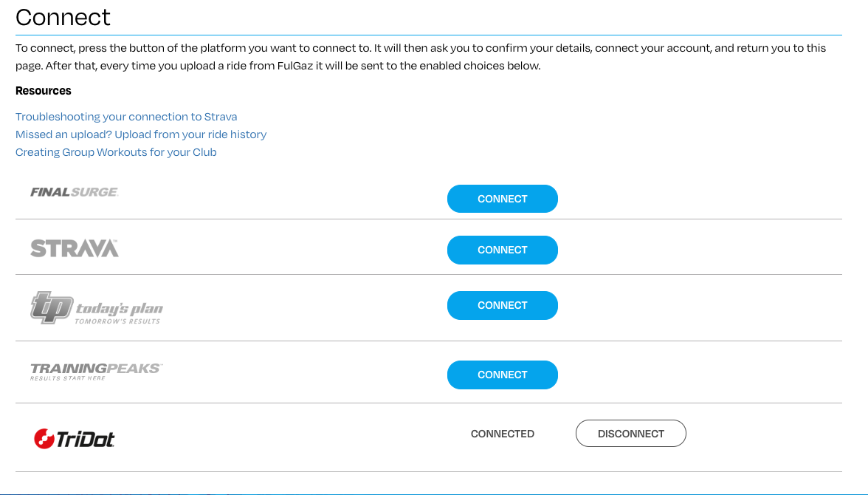Click the Resources section heading
The height and width of the screenshot is (495, 868).
tap(44, 91)
